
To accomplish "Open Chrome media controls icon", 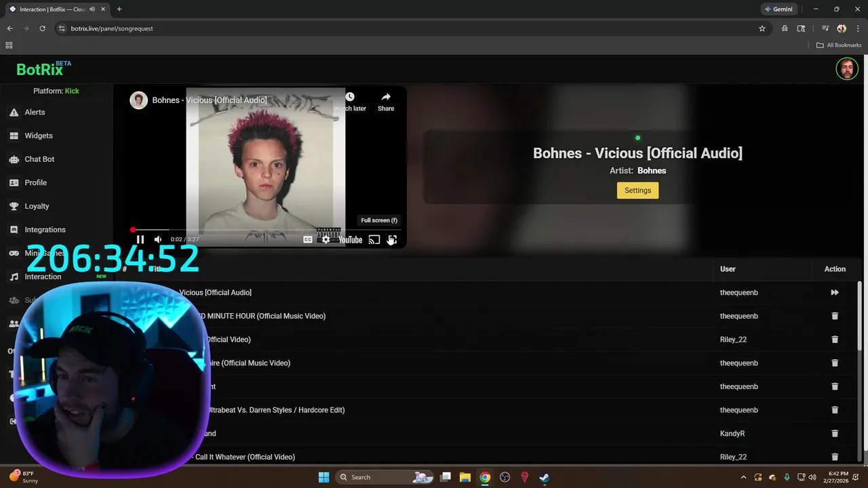I will 825,28.
